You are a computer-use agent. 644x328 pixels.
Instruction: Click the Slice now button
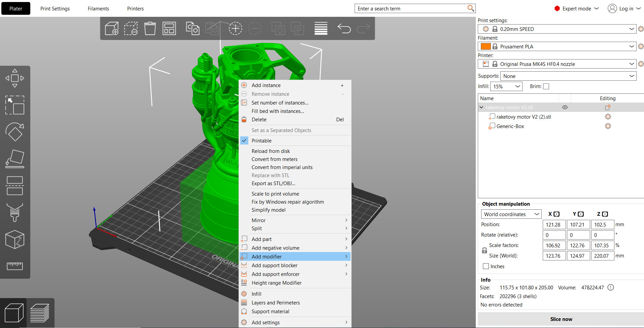point(561,319)
